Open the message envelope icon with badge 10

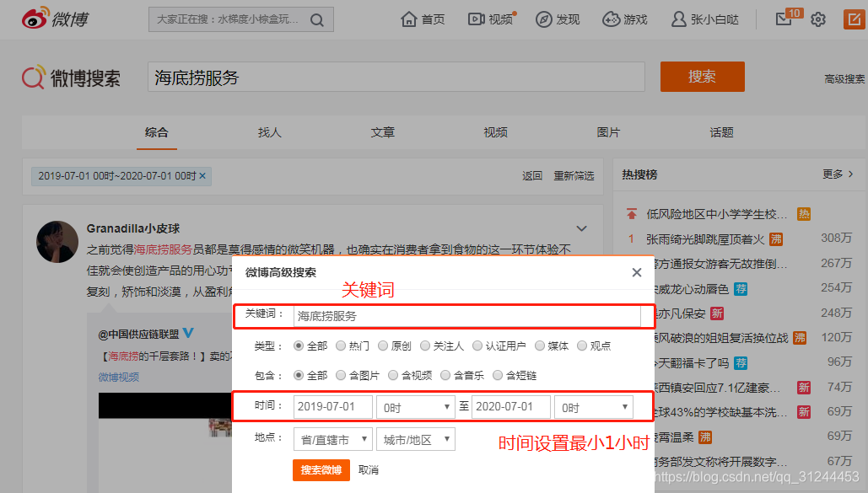point(784,19)
